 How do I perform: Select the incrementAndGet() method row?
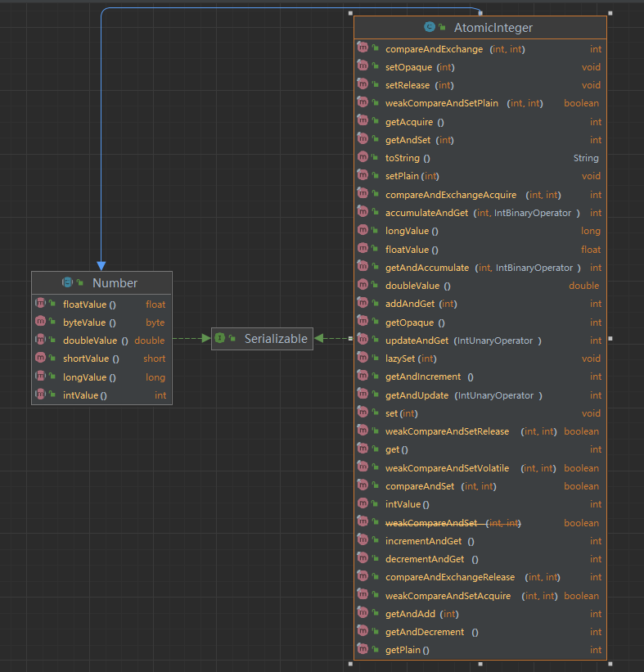click(423, 541)
